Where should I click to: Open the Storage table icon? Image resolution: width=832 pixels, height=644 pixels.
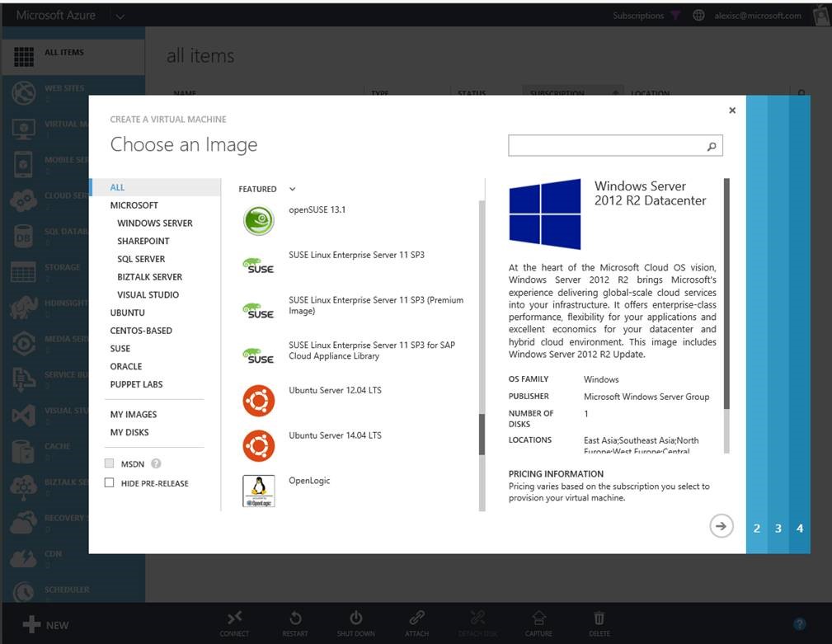pos(23,271)
